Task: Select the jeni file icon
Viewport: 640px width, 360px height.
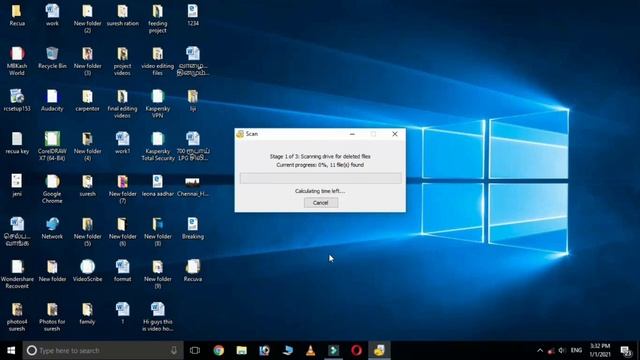Action: click(17, 185)
